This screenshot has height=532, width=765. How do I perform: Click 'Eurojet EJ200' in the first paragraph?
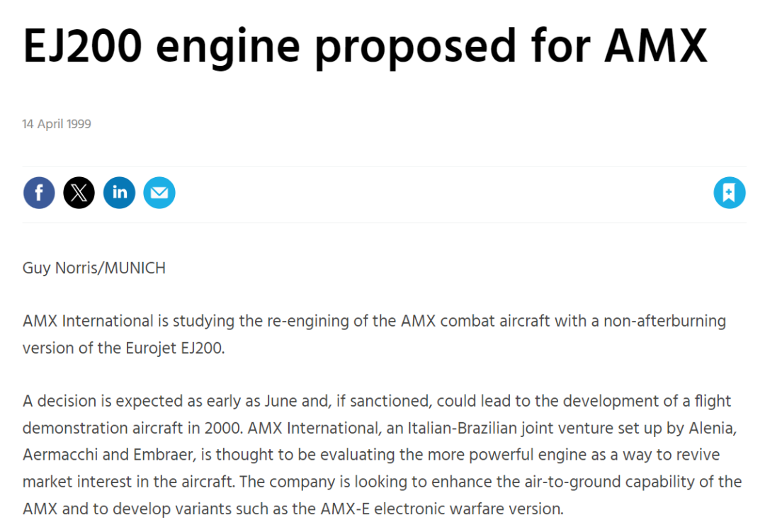175,348
